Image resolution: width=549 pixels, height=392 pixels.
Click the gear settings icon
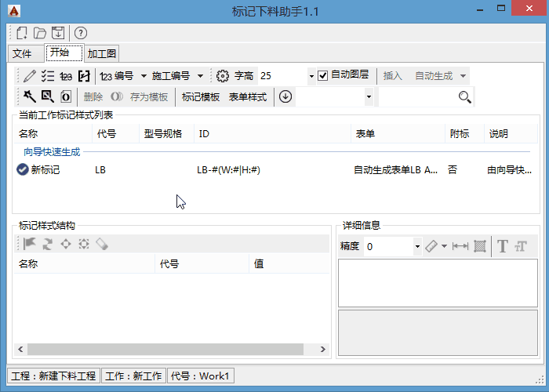coord(222,75)
